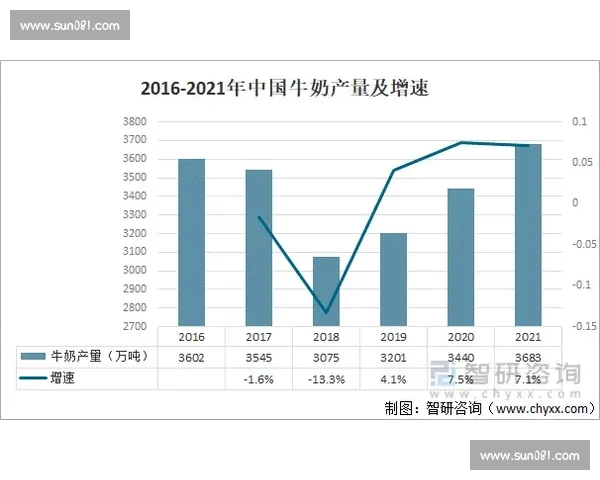This screenshot has width=600, height=480.
Task: Click the 3800 left axis label
Action: point(135,121)
